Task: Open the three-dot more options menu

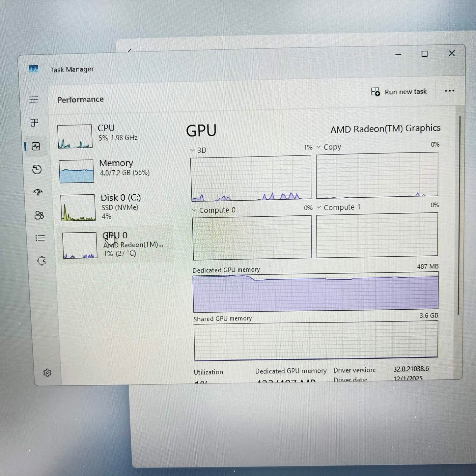Action: point(449,91)
